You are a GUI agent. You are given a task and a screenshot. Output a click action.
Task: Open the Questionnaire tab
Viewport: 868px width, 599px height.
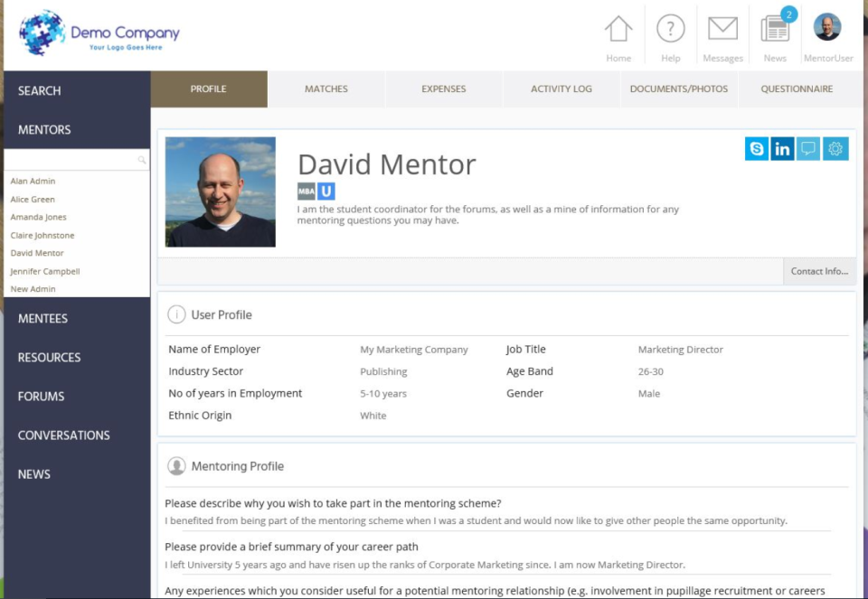(x=795, y=89)
